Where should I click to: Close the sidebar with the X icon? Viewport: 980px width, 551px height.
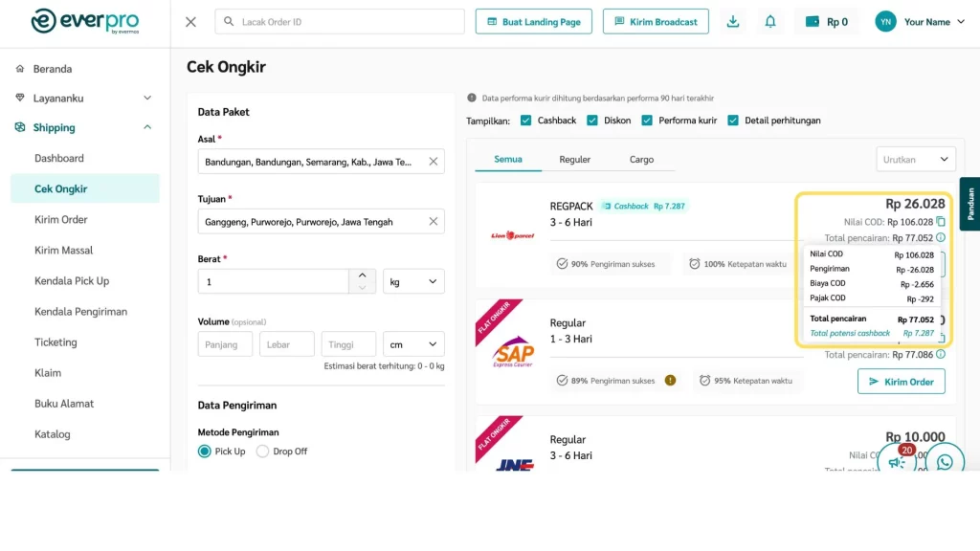tap(190, 21)
